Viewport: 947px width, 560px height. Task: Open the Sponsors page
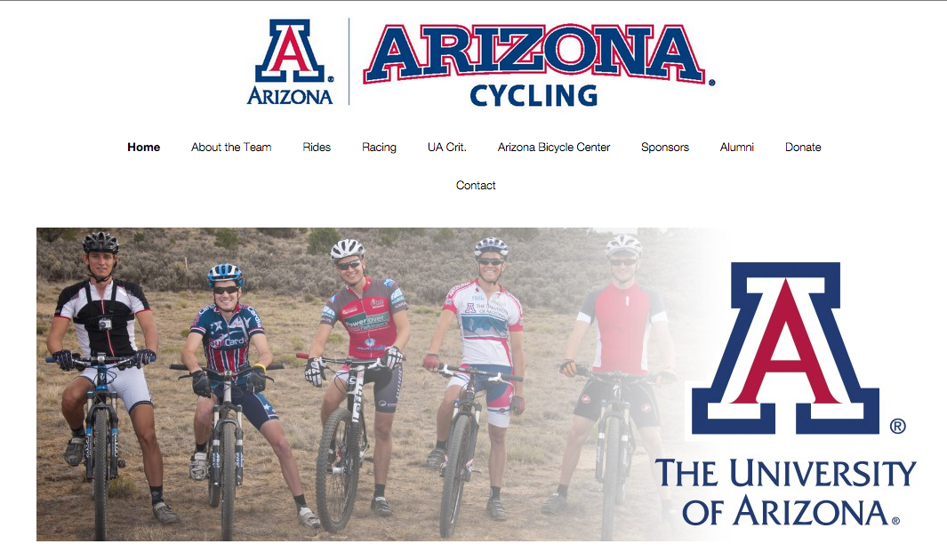coord(665,148)
